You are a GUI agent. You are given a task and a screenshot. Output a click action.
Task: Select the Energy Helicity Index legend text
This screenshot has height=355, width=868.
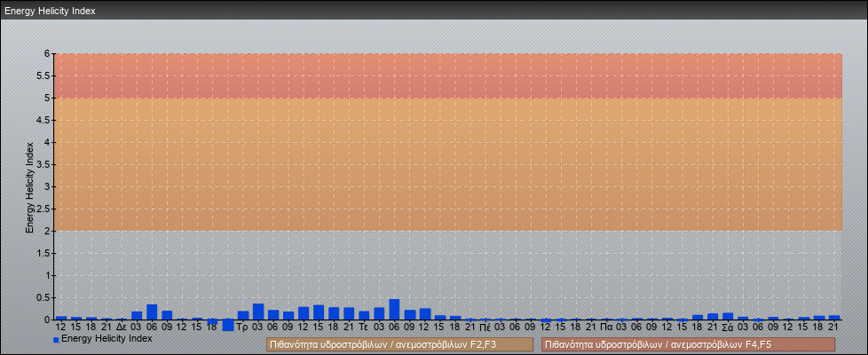(107, 338)
